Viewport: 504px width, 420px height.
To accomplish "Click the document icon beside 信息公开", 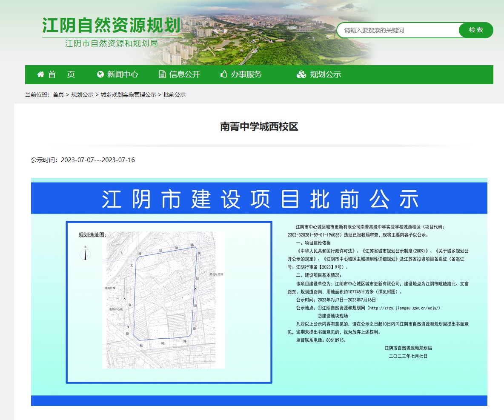I will pyautogui.click(x=162, y=74).
